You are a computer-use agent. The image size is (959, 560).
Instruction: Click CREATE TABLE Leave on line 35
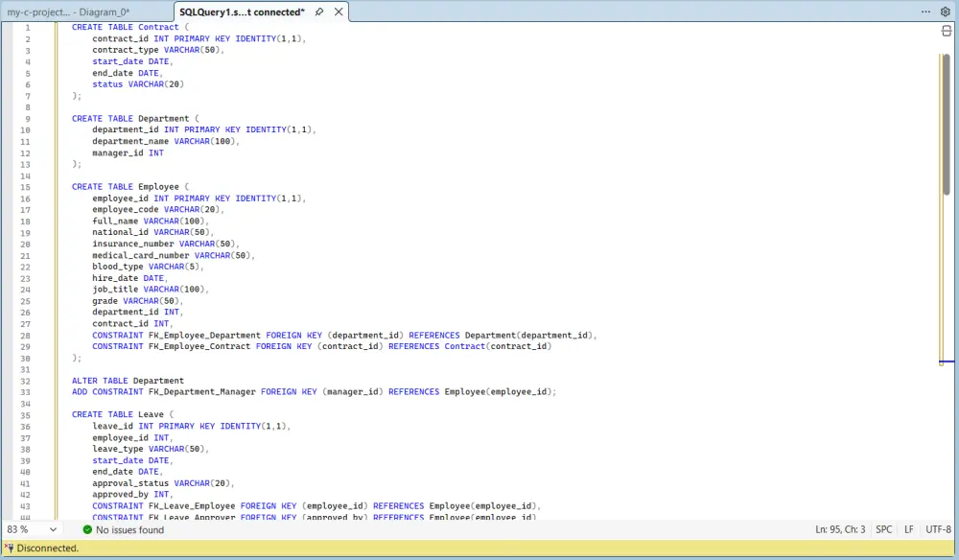coord(117,414)
